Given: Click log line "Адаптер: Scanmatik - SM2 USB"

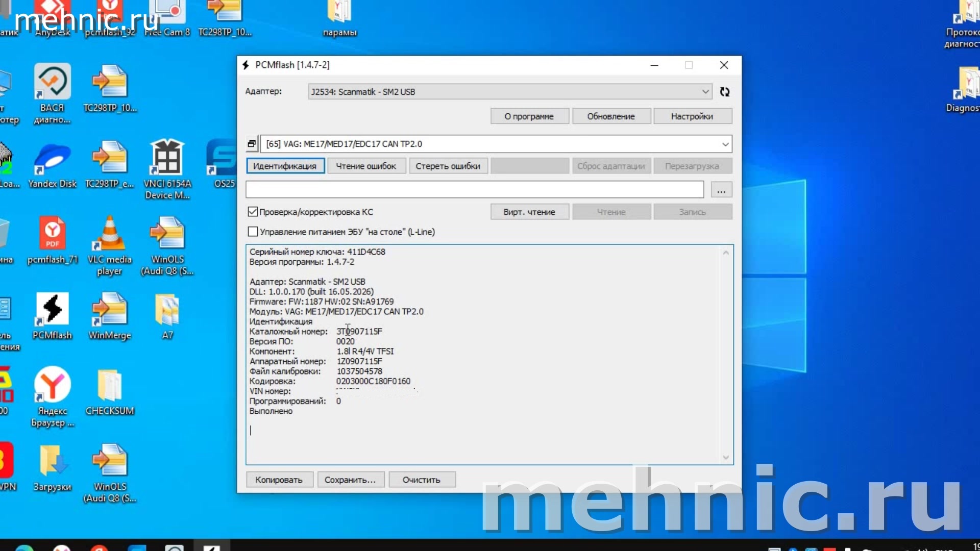Looking at the screenshot, I should (307, 282).
